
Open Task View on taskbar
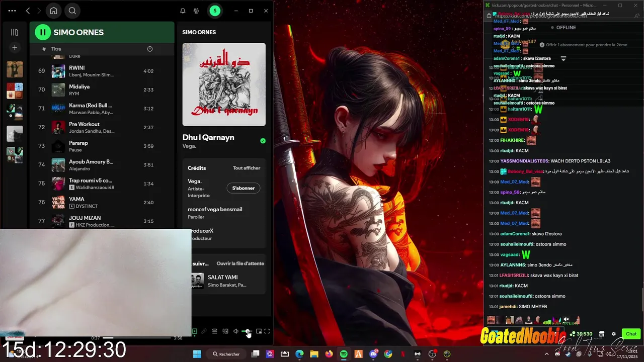point(255,354)
